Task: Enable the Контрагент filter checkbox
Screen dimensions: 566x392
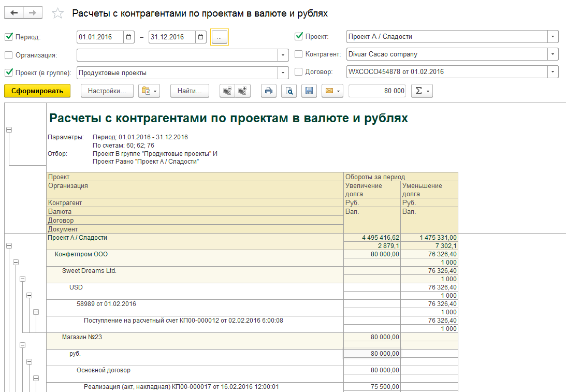Action: [x=298, y=54]
